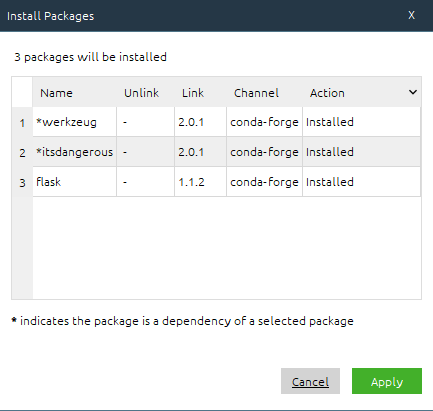Close the Install Packages dialog with X

click(411, 15)
